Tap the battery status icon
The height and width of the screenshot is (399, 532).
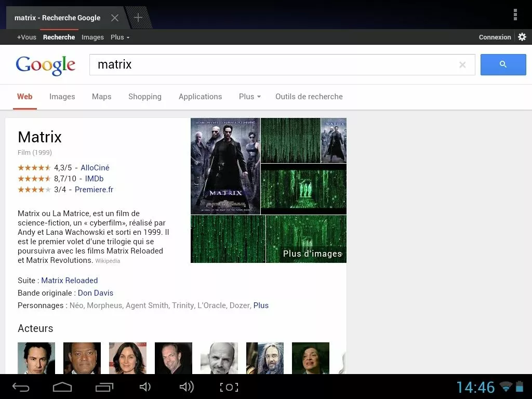coord(520,387)
